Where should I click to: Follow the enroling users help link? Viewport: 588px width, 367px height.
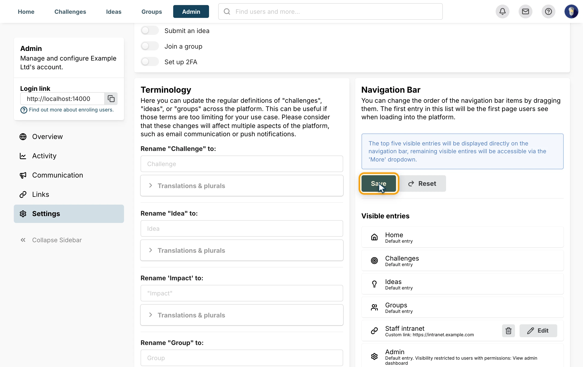point(71,110)
